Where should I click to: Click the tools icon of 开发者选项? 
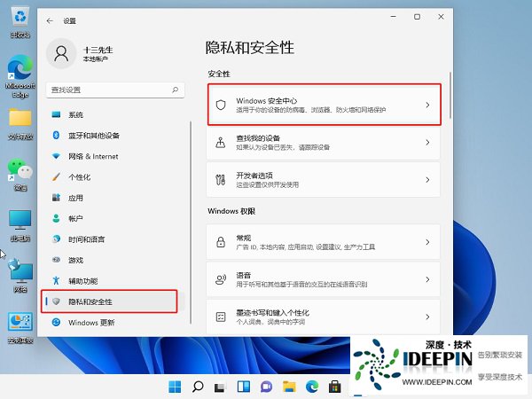221,179
